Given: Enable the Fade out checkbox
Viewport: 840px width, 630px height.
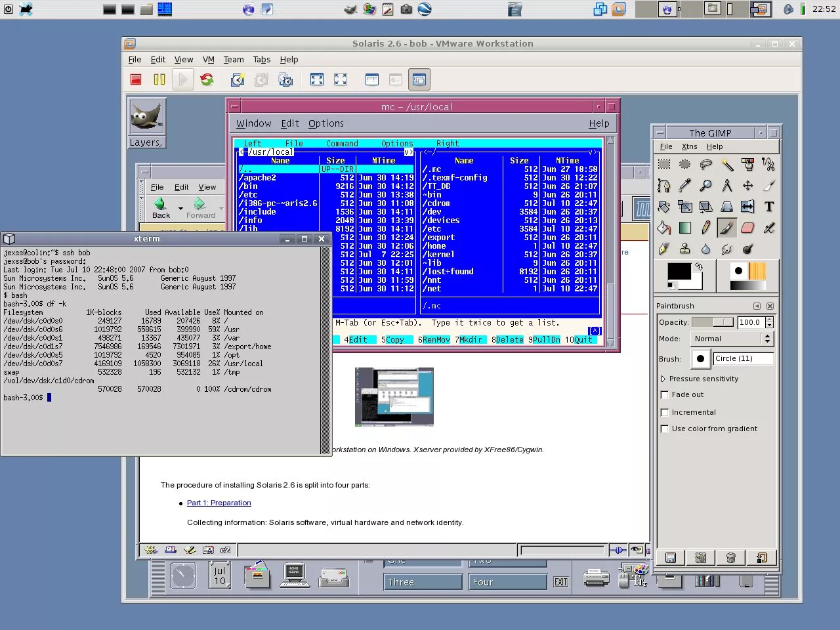Looking at the screenshot, I should point(665,395).
